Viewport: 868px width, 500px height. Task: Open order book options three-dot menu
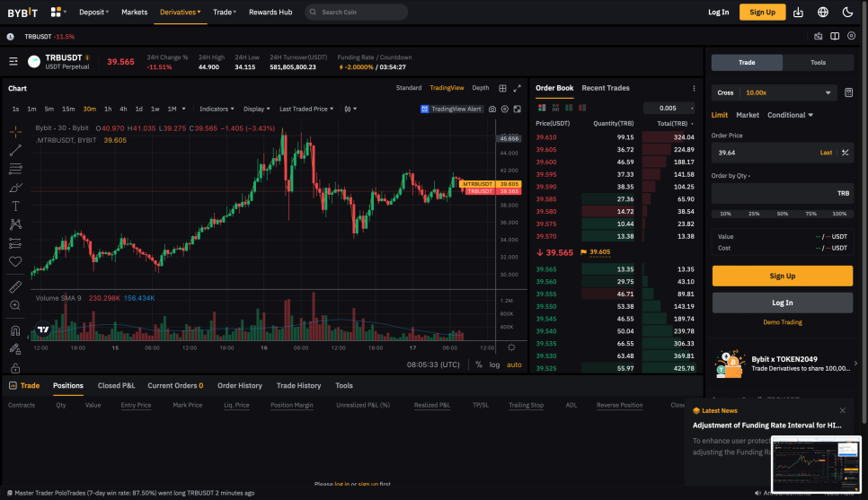click(x=694, y=88)
